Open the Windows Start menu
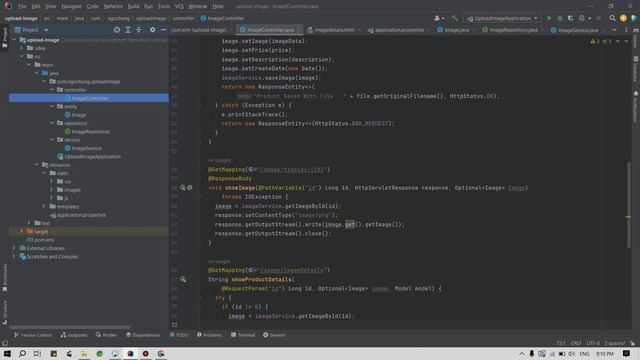The width and height of the screenshot is (640, 360). click(x=7, y=353)
